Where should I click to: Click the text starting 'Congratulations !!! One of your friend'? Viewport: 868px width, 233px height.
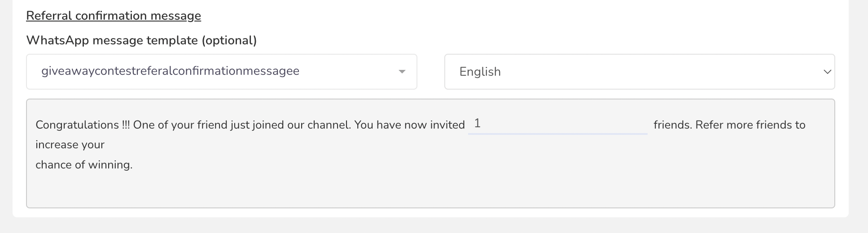pyautogui.click(x=250, y=125)
